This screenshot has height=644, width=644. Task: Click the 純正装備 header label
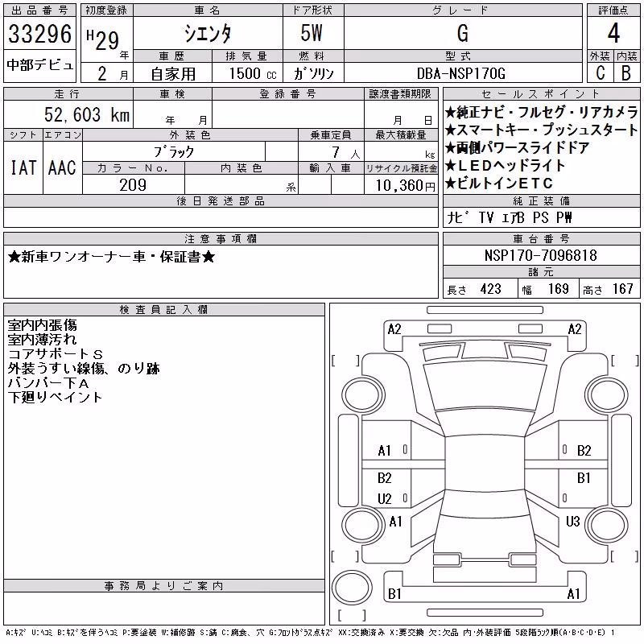pos(541,200)
